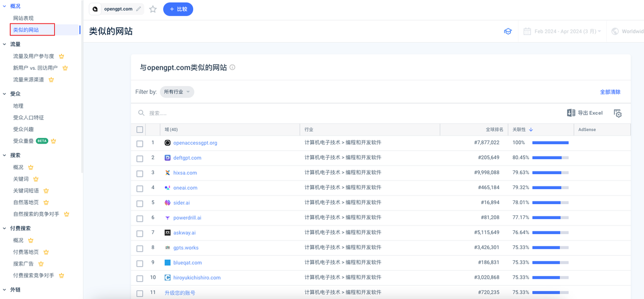Open the 升级您的账号 upgrade link

tap(180, 293)
